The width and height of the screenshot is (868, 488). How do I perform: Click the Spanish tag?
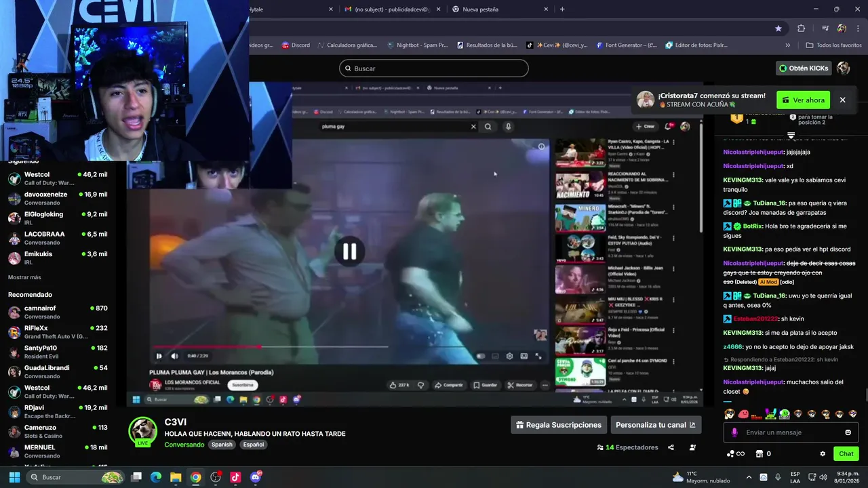[222, 445]
